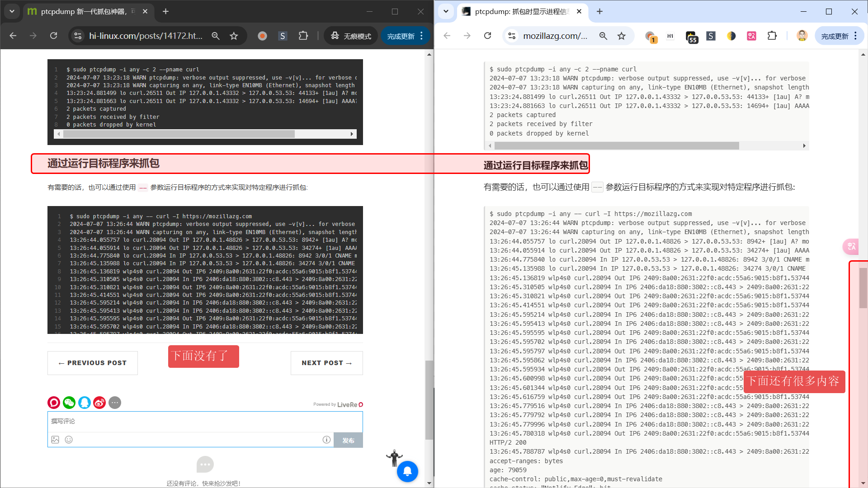Open more share options ellipsis icon

115,403
